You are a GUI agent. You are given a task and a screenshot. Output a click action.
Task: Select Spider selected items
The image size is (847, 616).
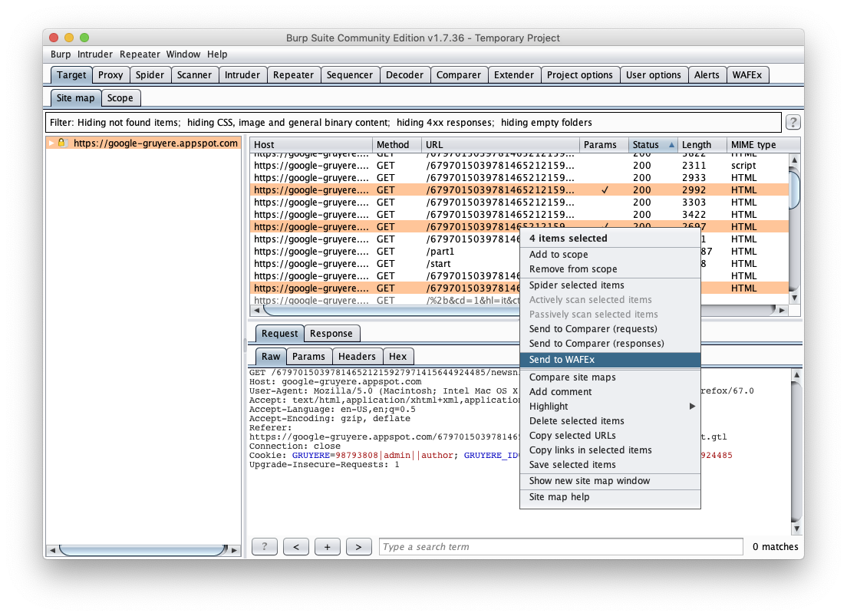click(x=610, y=285)
